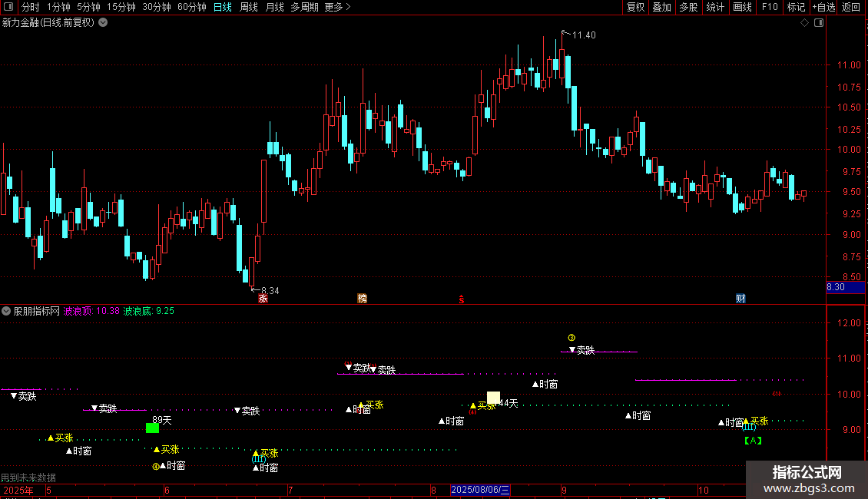Open the 画线 drawing tools
This screenshot has height=499, width=868.
click(x=742, y=7)
